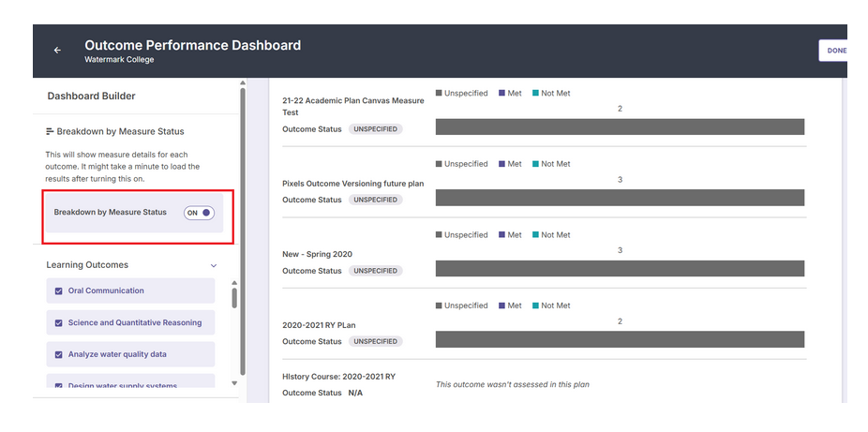Click the Unspecified bar for New - Spring 2020

pos(620,268)
